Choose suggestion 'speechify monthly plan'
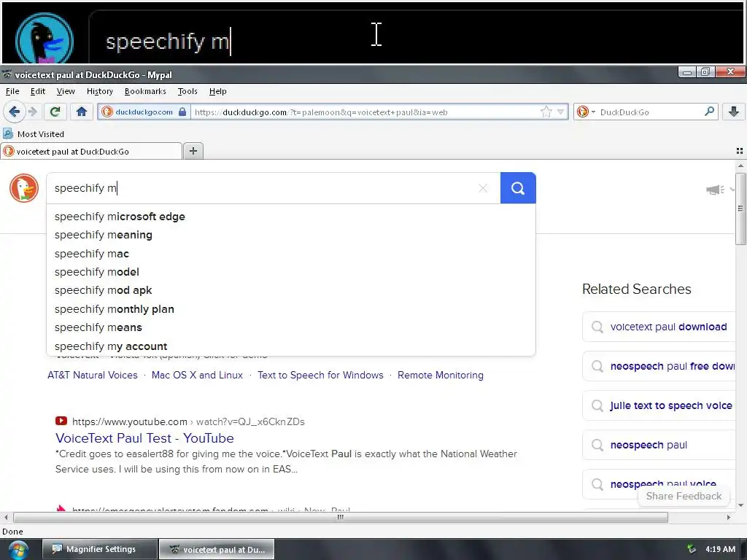Screen dimensions: 747x560 pos(291,309)
